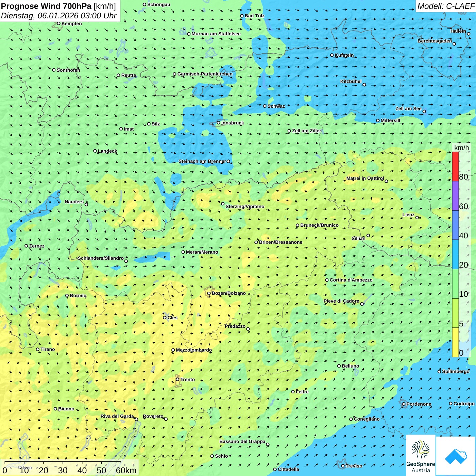Click the Bormio location marker
This screenshot has width=476, height=476.
67,296
